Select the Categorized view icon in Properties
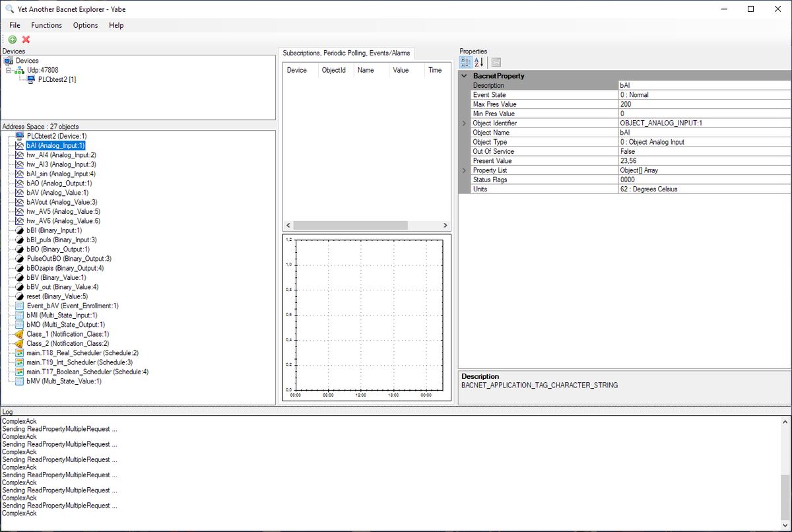 coord(464,61)
